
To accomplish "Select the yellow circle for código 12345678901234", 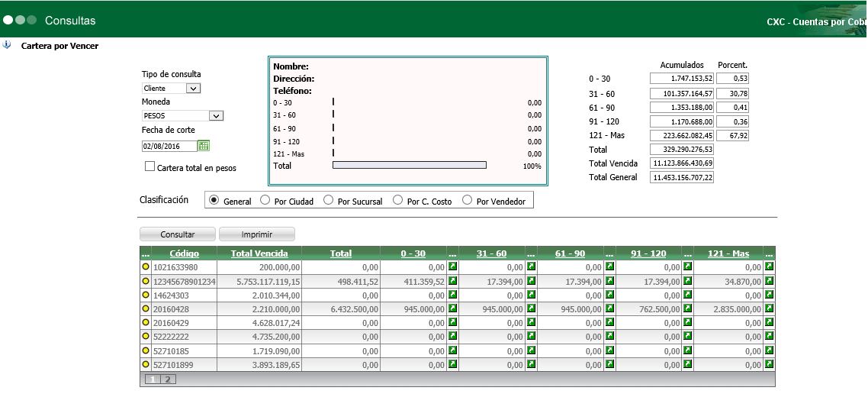I will (146, 282).
